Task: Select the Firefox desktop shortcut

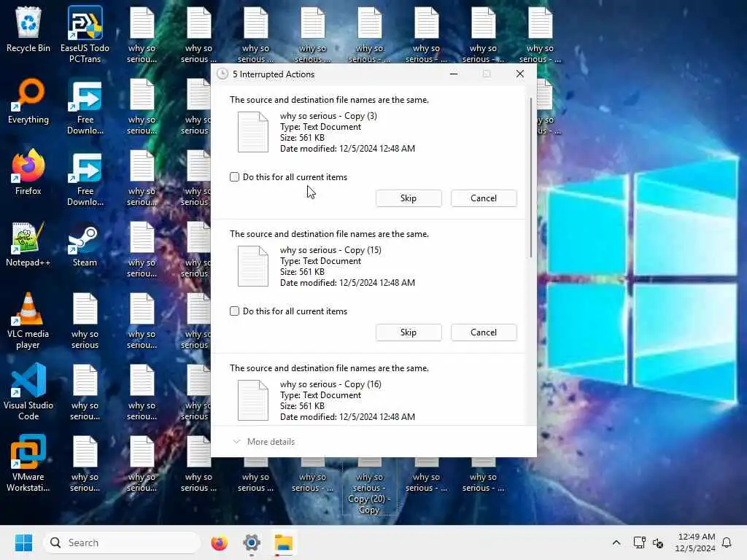Action: pyautogui.click(x=28, y=172)
